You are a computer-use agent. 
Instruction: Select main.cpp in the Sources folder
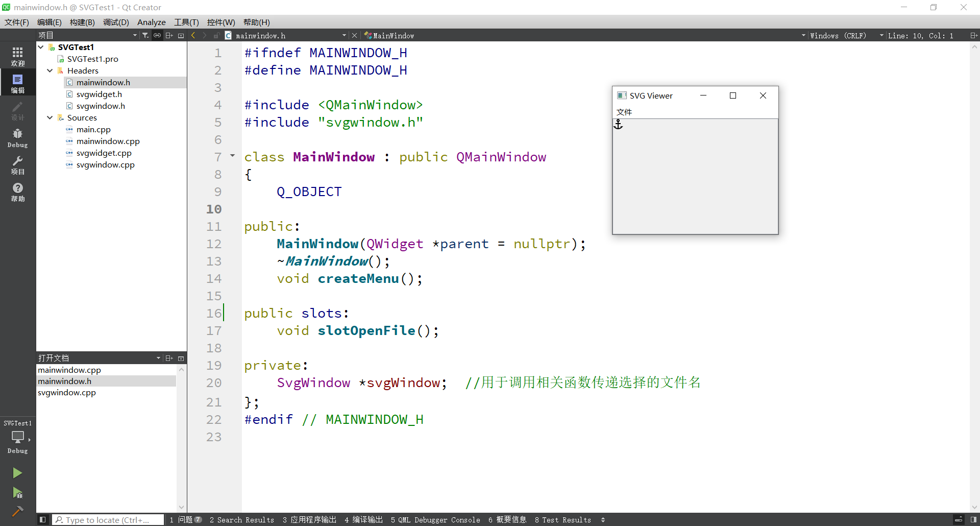pyautogui.click(x=93, y=130)
